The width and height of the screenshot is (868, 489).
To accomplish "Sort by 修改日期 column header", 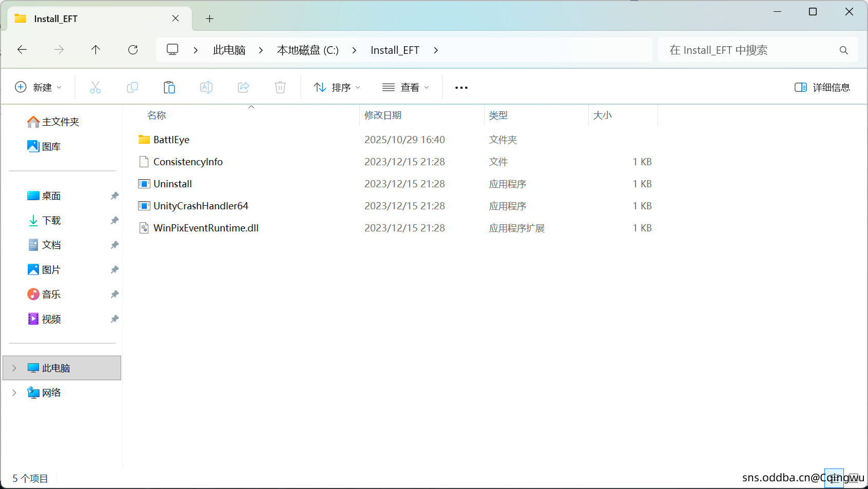I will [x=383, y=115].
